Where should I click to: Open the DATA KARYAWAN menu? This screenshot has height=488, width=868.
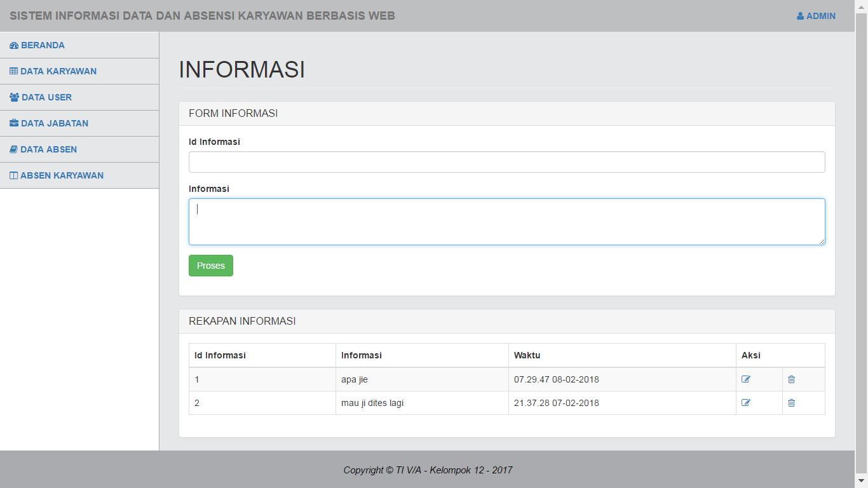(58, 71)
